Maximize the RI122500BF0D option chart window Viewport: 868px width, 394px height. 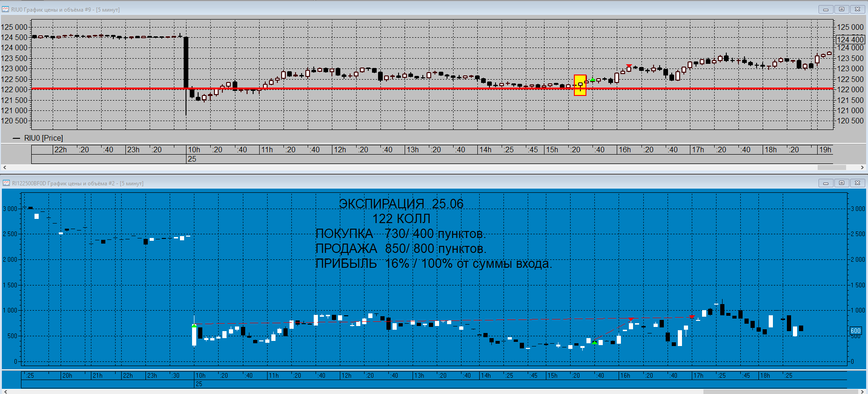pyautogui.click(x=841, y=183)
